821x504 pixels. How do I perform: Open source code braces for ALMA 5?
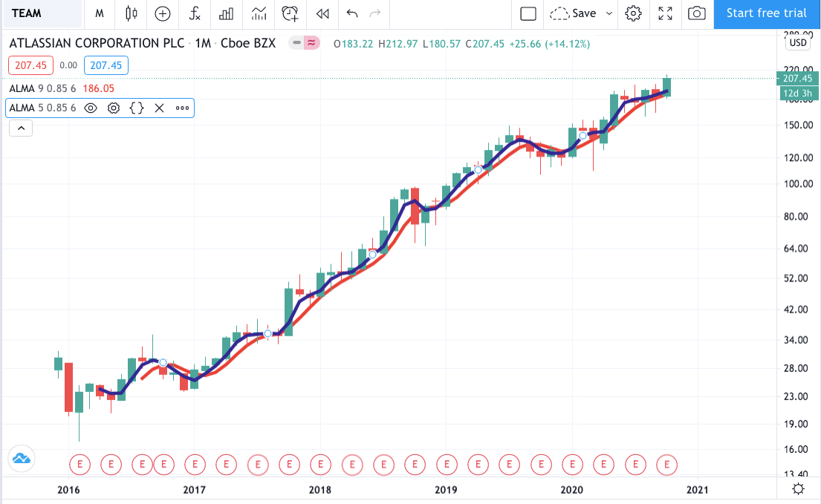pyautogui.click(x=137, y=108)
